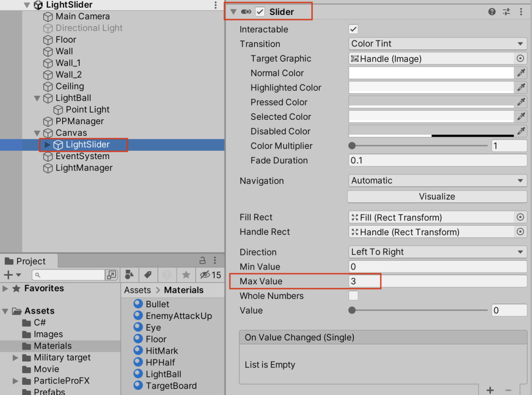Click the search by type icon in Project
This screenshot has height=395, width=532.
coord(129,275)
